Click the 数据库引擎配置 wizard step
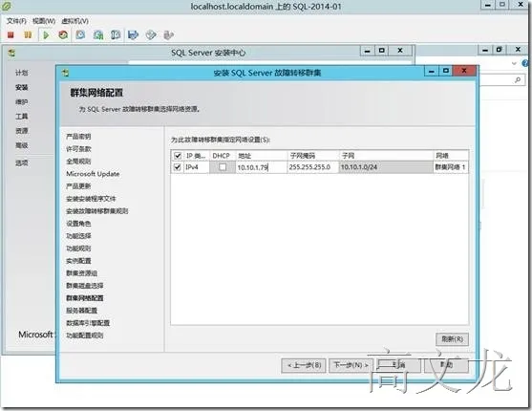Viewport: 532px width, 411px height. pyautogui.click(x=88, y=323)
